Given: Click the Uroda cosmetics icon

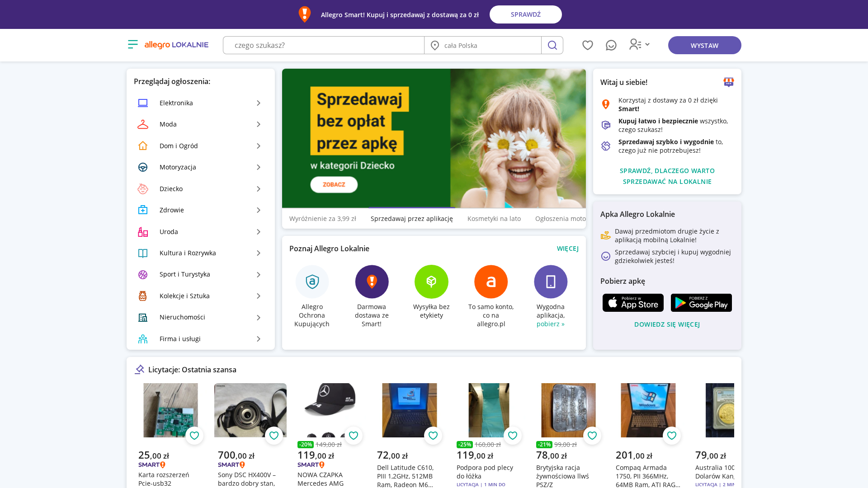Looking at the screenshot, I should 143,232.
